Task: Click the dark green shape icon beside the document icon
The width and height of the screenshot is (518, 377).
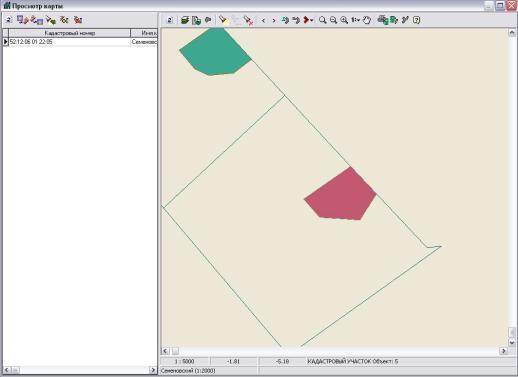Action: coord(208,20)
